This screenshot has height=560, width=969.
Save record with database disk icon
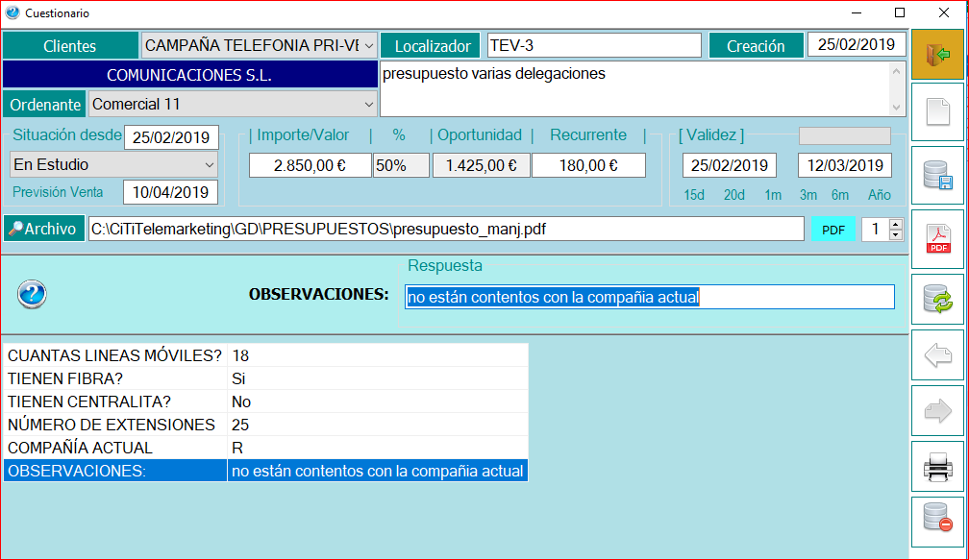point(937,176)
